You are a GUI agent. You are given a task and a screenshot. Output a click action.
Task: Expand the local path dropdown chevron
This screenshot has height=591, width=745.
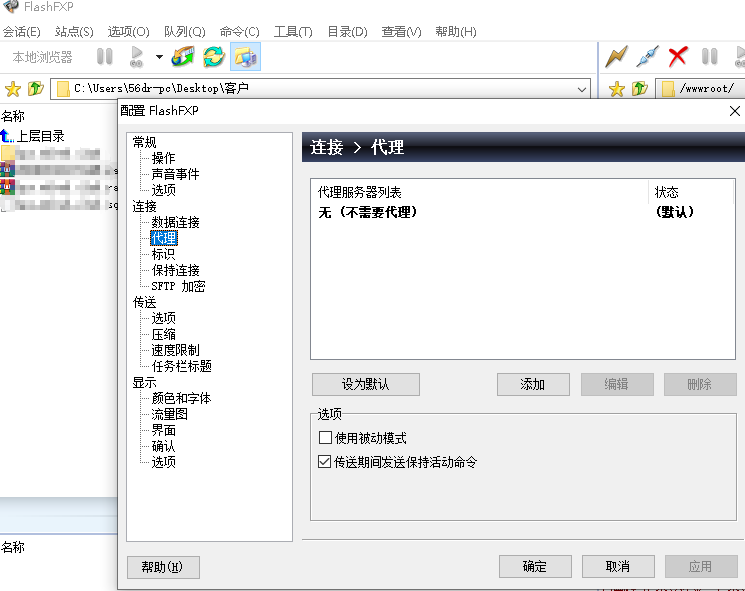tap(582, 89)
